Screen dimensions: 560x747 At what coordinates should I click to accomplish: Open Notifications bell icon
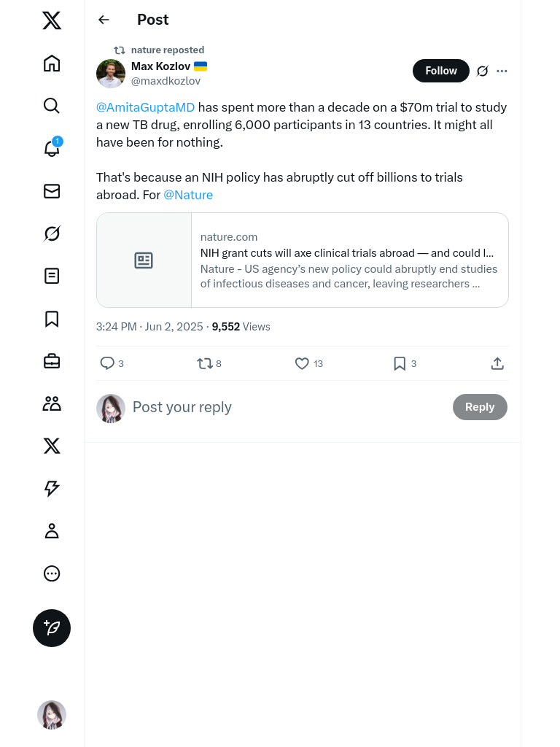52,149
